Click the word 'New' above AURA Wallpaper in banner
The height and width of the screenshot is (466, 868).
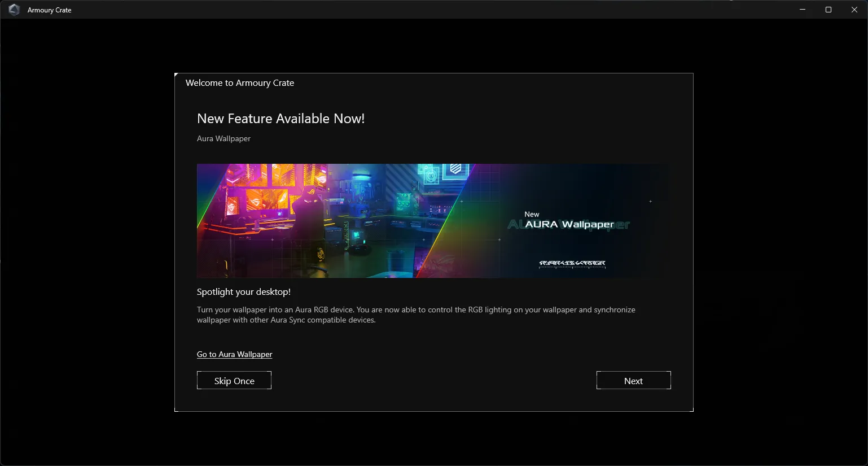coord(532,214)
